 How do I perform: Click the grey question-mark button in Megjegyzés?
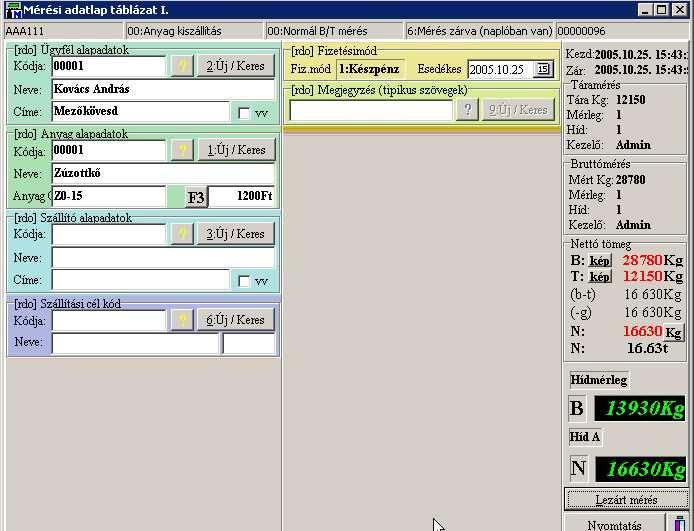point(467,109)
